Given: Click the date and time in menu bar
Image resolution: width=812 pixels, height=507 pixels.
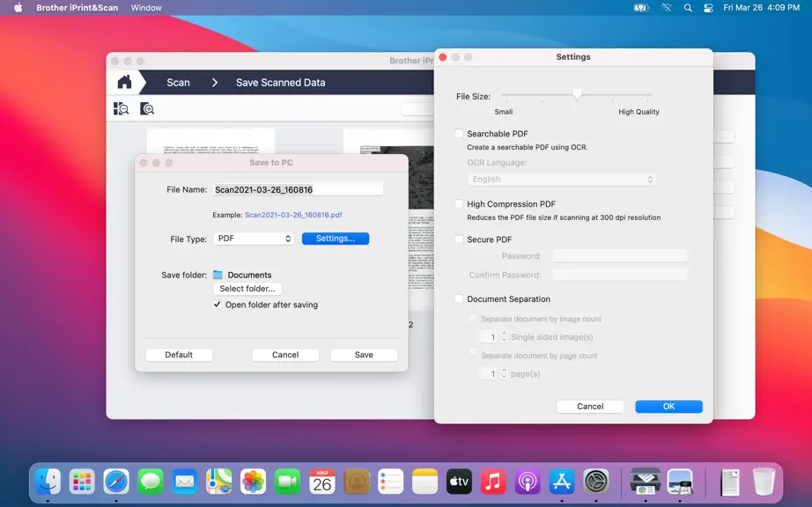Looking at the screenshot, I should [761, 8].
